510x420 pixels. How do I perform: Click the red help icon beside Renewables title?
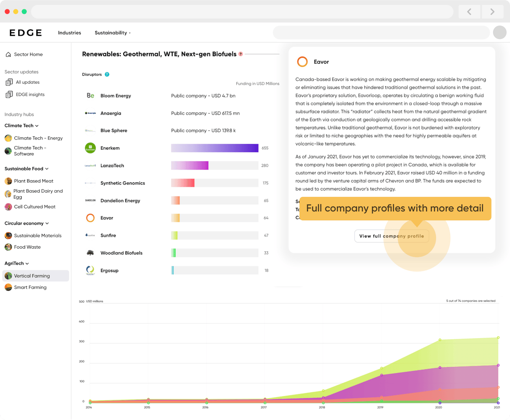(x=241, y=54)
